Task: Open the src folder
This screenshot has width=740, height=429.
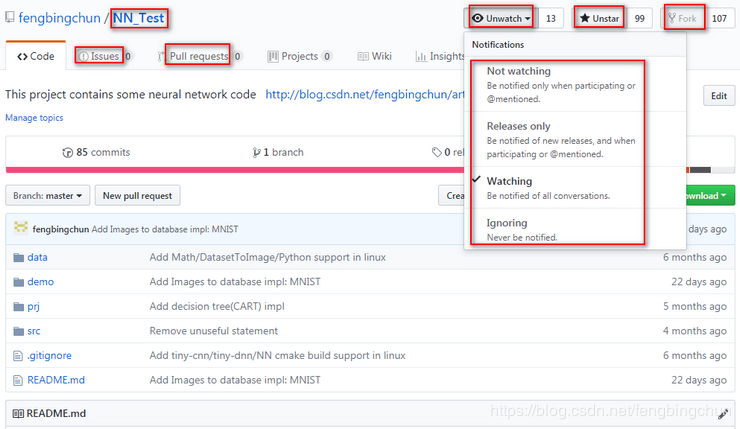Action: tap(34, 331)
